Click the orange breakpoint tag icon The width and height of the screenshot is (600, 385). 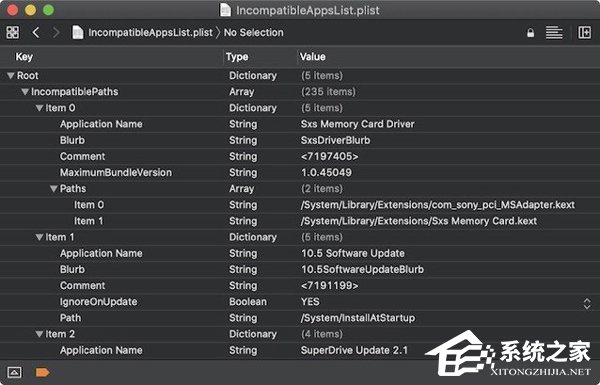tap(42, 372)
